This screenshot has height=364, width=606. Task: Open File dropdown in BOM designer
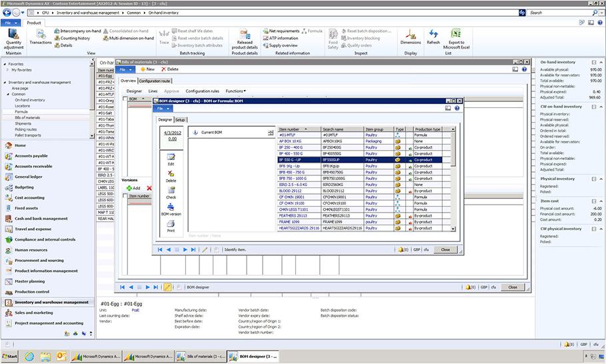tap(163, 109)
